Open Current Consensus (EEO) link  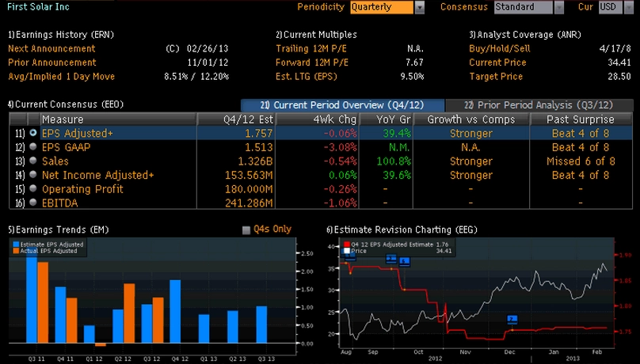66,104
